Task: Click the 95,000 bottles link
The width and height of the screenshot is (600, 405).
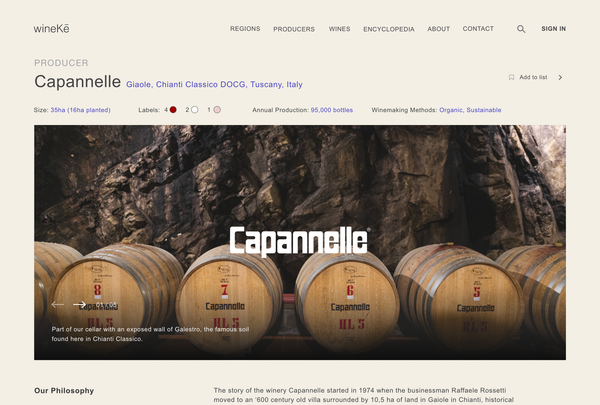Action: point(332,110)
